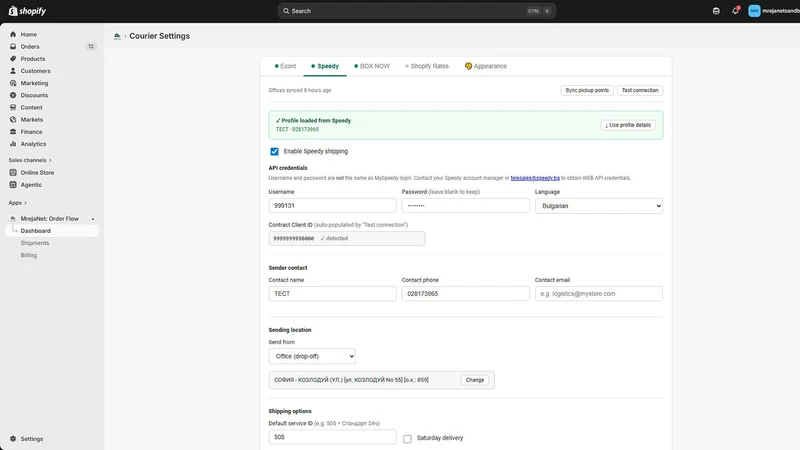800x450 pixels.
Task: Select the Speedy tab
Action: coord(325,66)
